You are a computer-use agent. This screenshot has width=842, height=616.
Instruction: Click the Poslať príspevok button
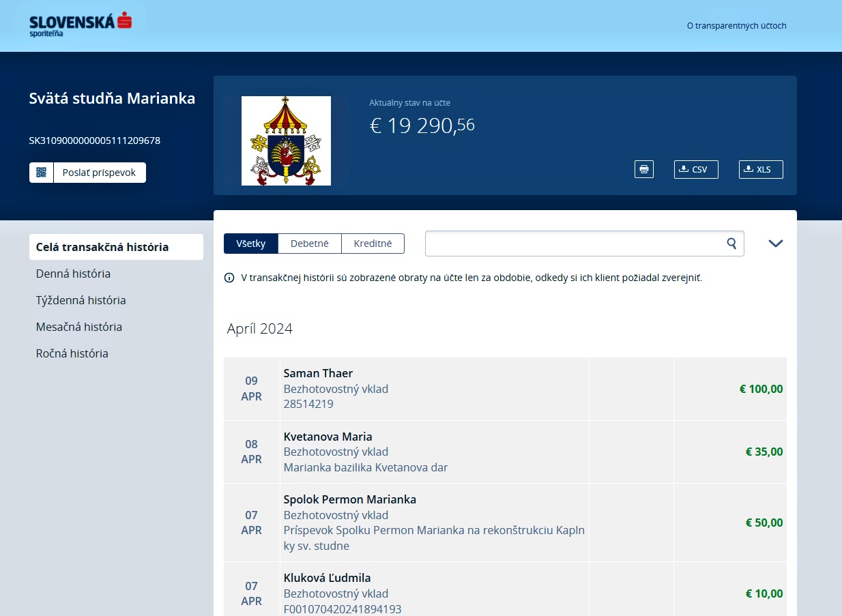[99, 173]
